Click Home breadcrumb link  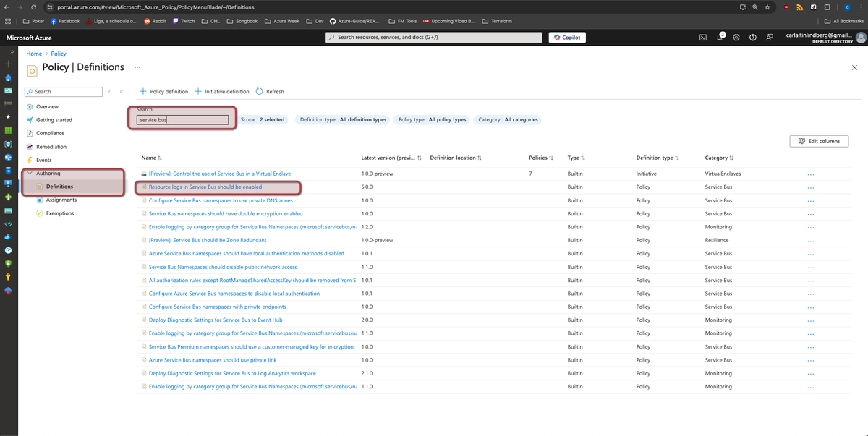pyautogui.click(x=34, y=54)
